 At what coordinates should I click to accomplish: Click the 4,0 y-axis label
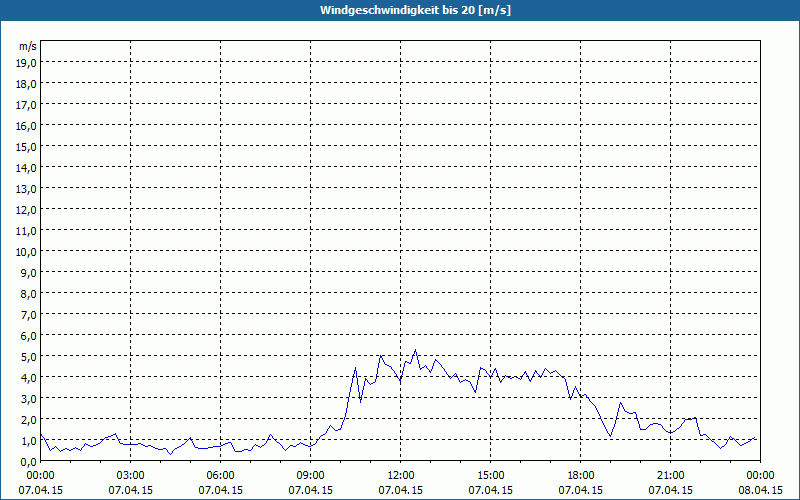tap(29, 378)
